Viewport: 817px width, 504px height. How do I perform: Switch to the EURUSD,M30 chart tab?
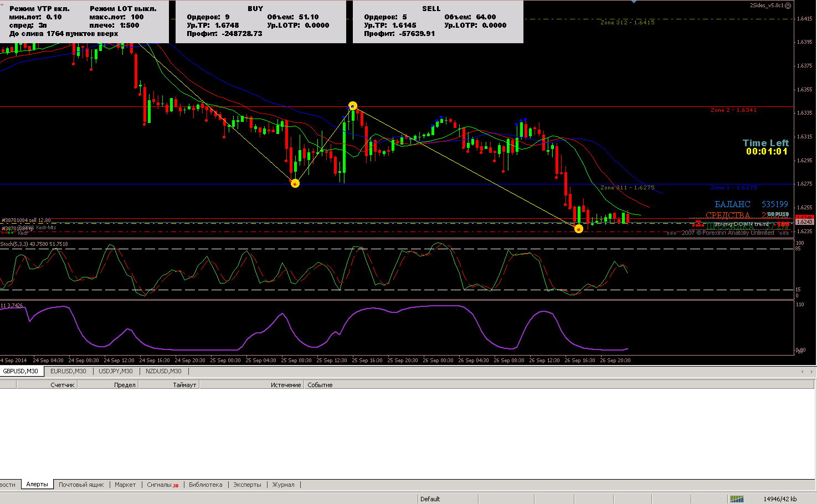click(68, 371)
